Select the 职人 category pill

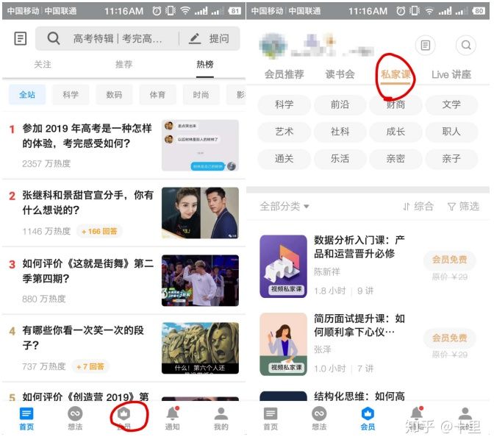[x=451, y=132]
